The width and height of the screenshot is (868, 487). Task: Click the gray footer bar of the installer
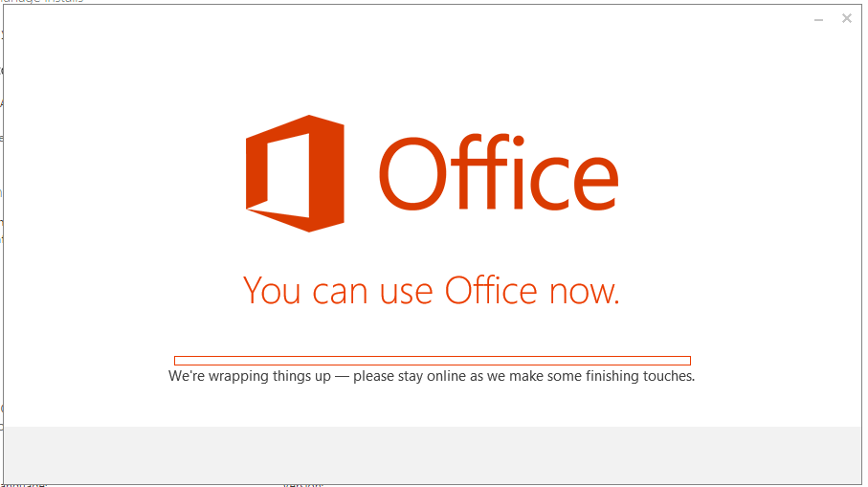coord(433,454)
